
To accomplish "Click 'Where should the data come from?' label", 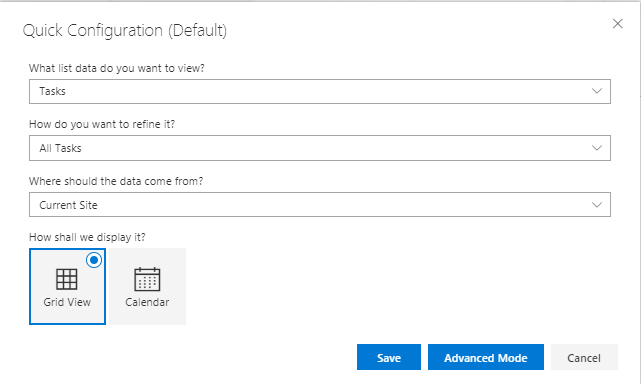I will [116, 181].
